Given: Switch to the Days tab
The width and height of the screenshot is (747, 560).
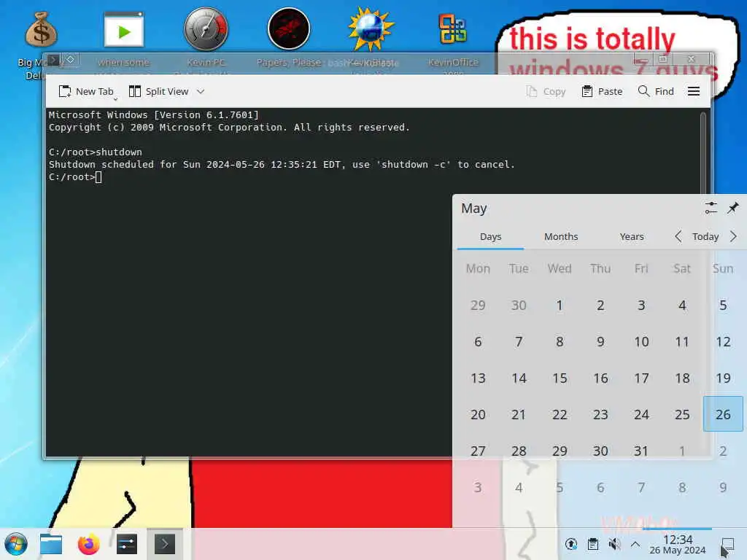Looking at the screenshot, I should point(491,237).
